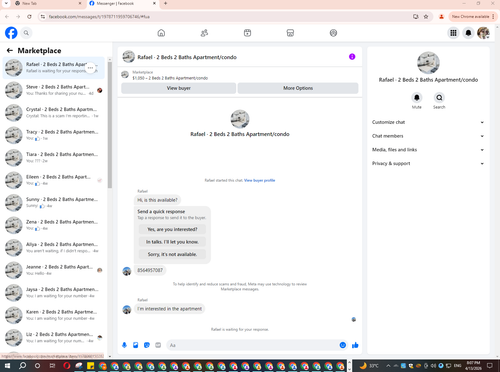This screenshot has width=500, height=372.
Task: Open the Marketplace storefront icon
Action: [x=290, y=33]
